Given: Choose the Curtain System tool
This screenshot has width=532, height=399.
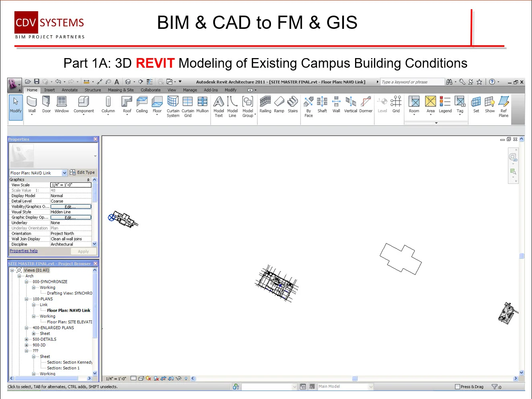Looking at the screenshot, I should coord(173,107).
